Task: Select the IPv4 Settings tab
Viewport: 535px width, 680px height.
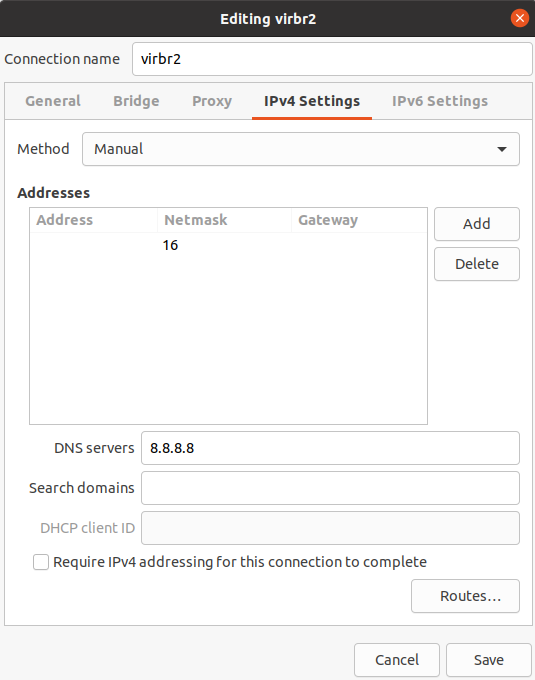Action: [312, 101]
